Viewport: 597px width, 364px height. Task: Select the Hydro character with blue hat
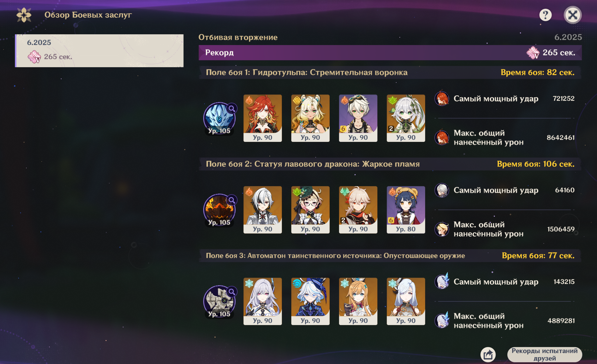[310, 301]
